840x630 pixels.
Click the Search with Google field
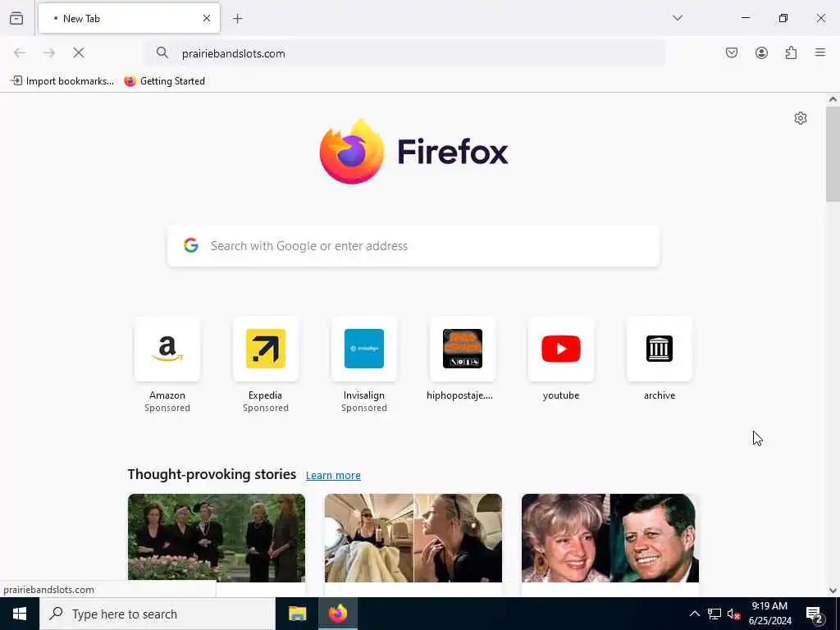point(413,246)
